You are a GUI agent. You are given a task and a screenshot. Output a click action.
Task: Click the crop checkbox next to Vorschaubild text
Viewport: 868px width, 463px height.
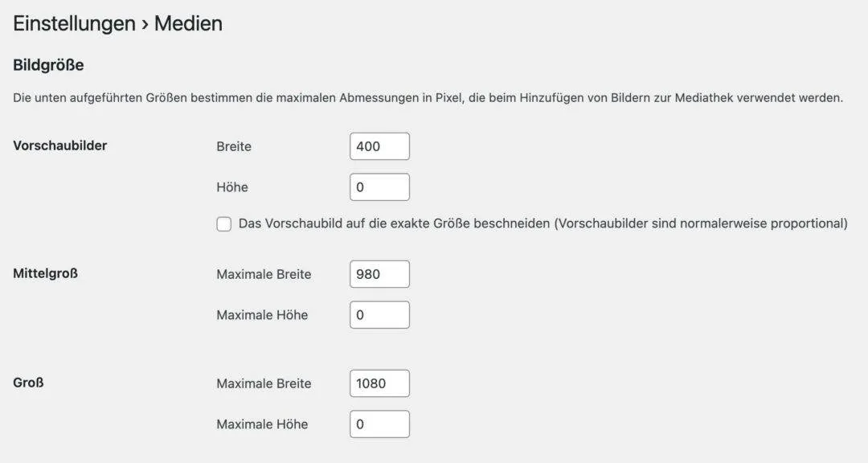tap(223, 223)
